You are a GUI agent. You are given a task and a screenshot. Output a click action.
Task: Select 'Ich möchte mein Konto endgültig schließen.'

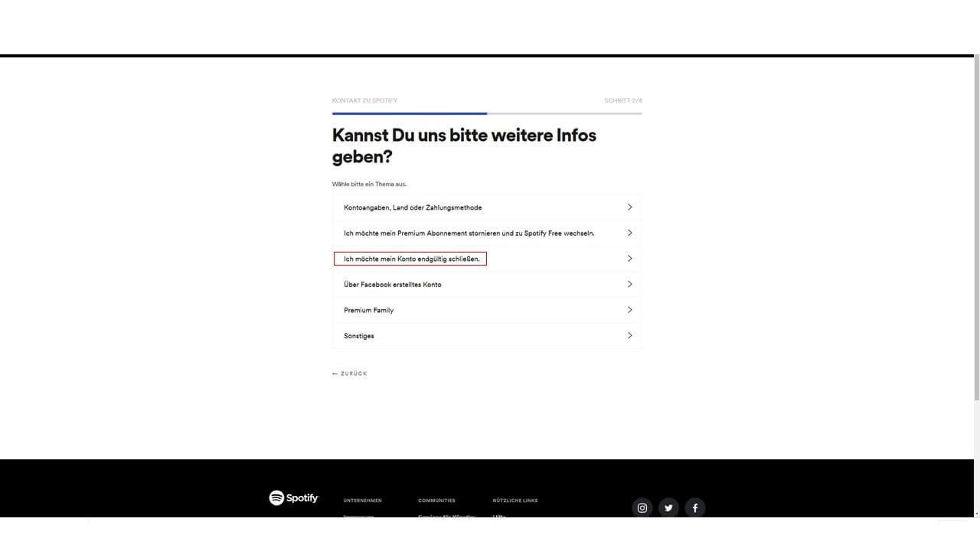487,259
